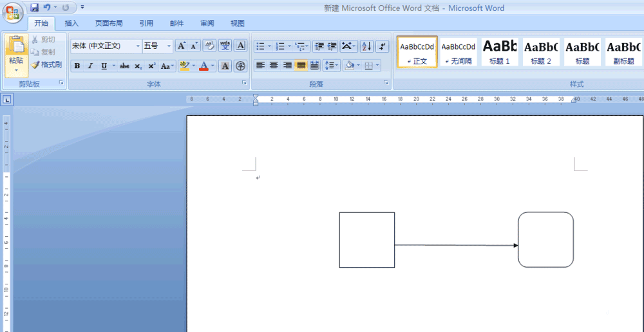Click the Office button logo
The height and width of the screenshot is (332, 644).
(x=13, y=13)
